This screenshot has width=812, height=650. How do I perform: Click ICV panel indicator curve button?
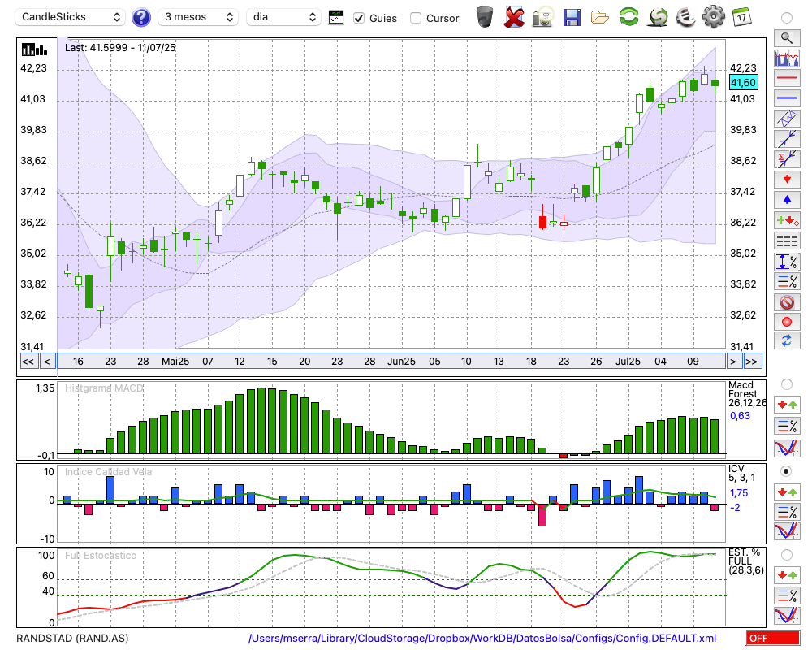pos(787,531)
